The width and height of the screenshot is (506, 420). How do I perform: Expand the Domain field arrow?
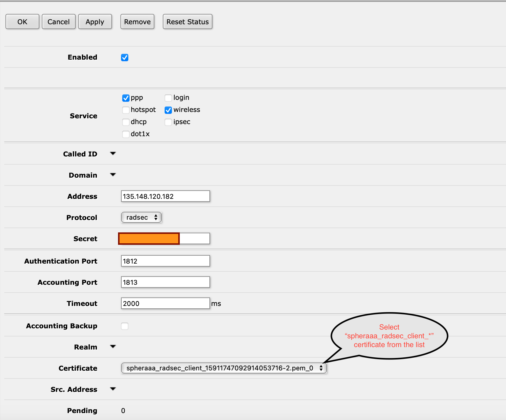113,175
